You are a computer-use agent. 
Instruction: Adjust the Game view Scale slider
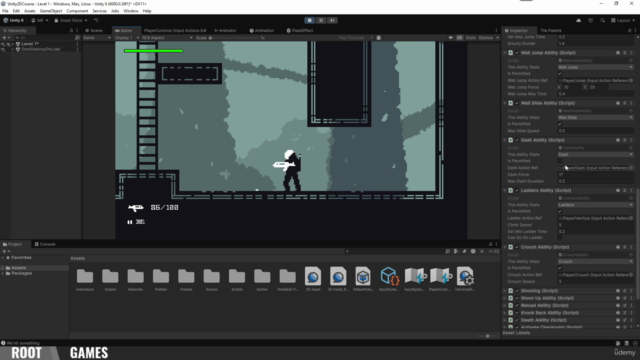click(234, 38)
